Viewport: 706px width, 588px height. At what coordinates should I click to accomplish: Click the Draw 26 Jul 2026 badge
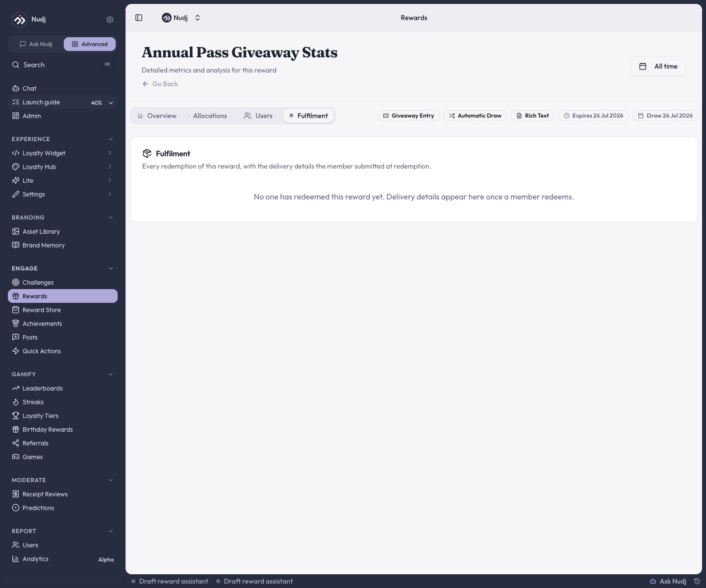tap(665, 116)
